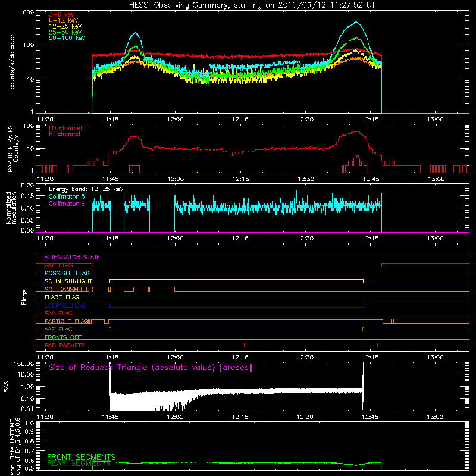Click the HI channel peak near 12:42
The width and height of the screenshot is (476, 476).
[x=358, y=156]
